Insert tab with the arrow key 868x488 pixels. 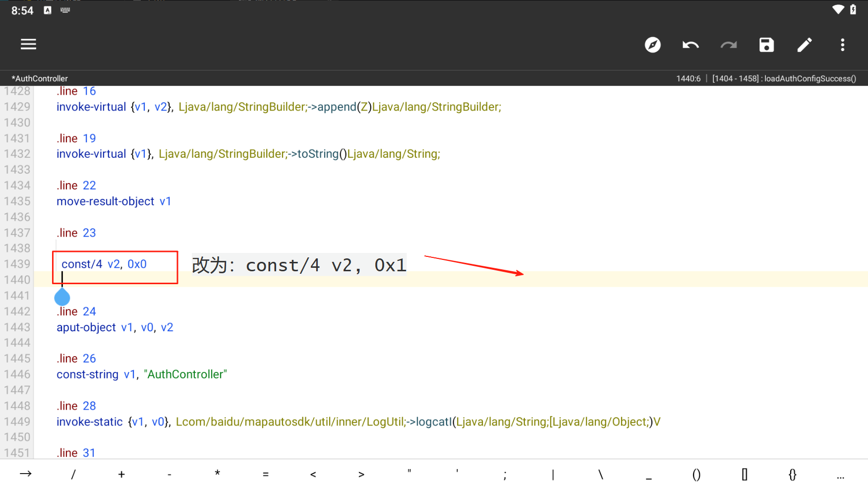(26, 474)
